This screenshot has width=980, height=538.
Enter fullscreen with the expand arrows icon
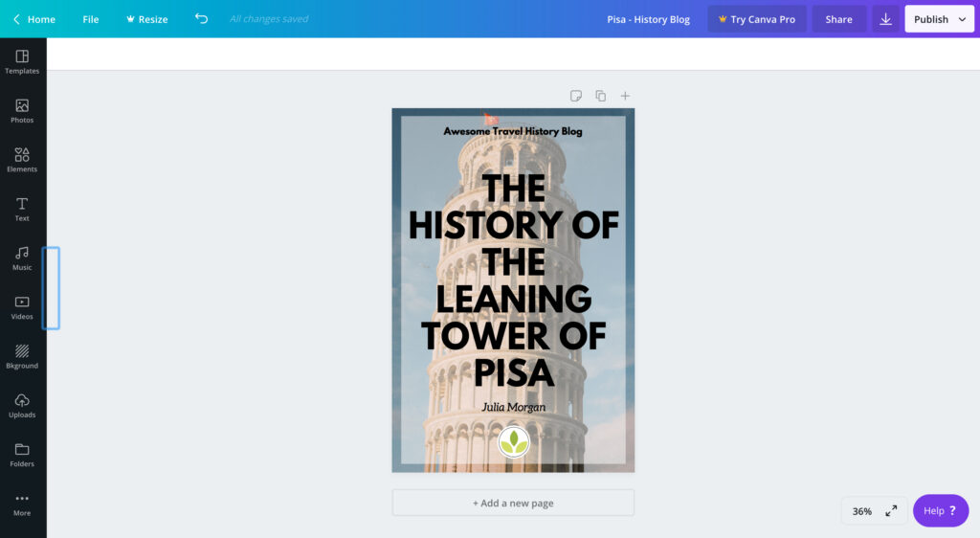click(891, 511)
